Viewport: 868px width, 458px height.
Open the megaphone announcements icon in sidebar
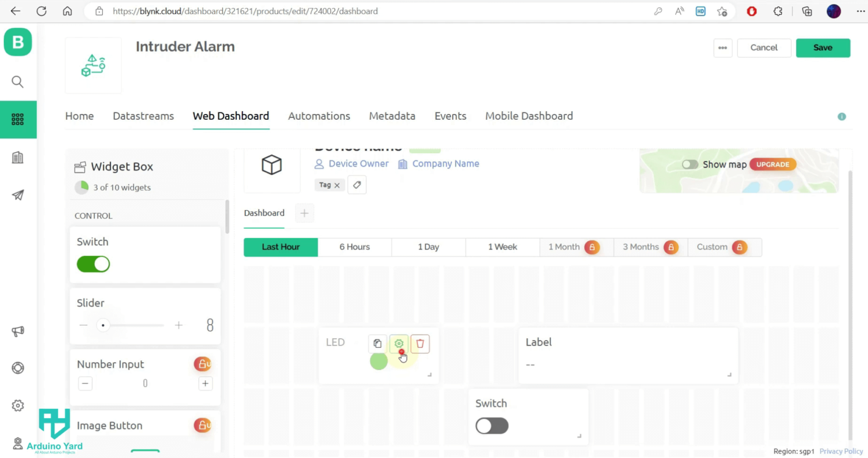pyautogui.click(x=18, y=331)
